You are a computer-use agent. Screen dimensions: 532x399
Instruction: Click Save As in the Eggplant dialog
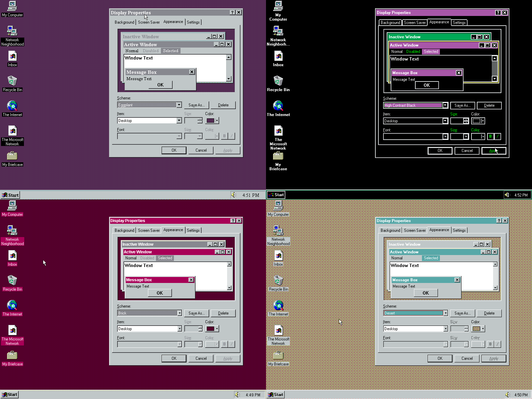tap(196, 105)
